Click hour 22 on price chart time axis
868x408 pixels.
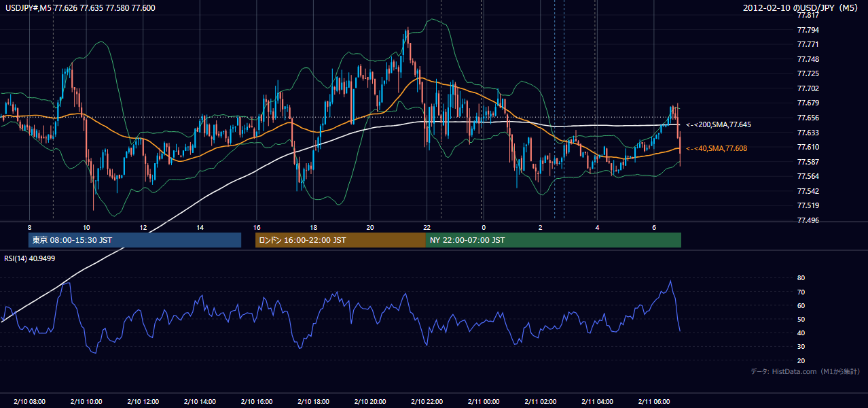[x=427, y=227]
